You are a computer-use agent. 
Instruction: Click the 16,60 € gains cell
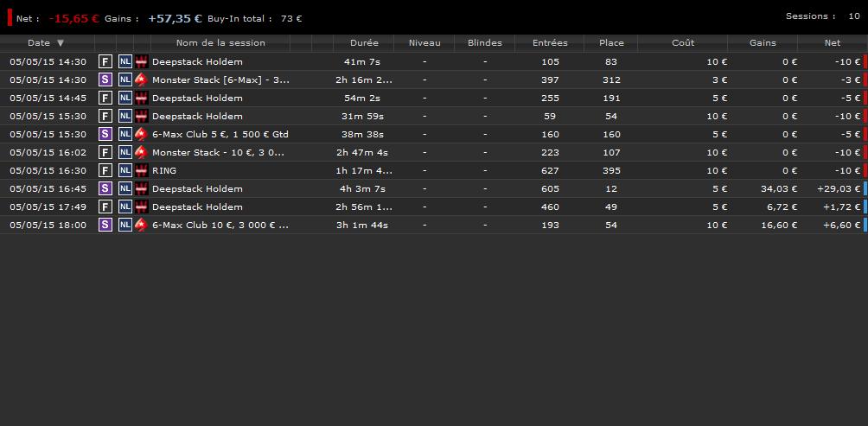pos(779,225)
